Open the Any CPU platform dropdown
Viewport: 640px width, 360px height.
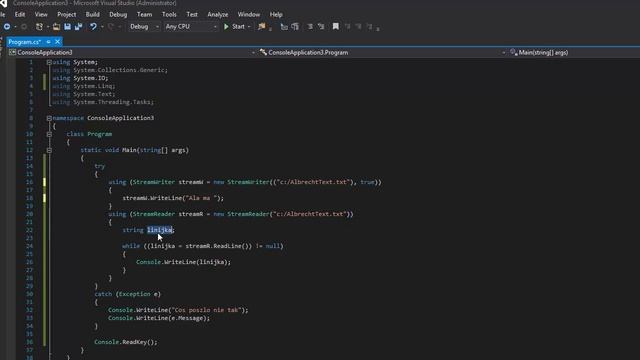[x=191, y=27]
